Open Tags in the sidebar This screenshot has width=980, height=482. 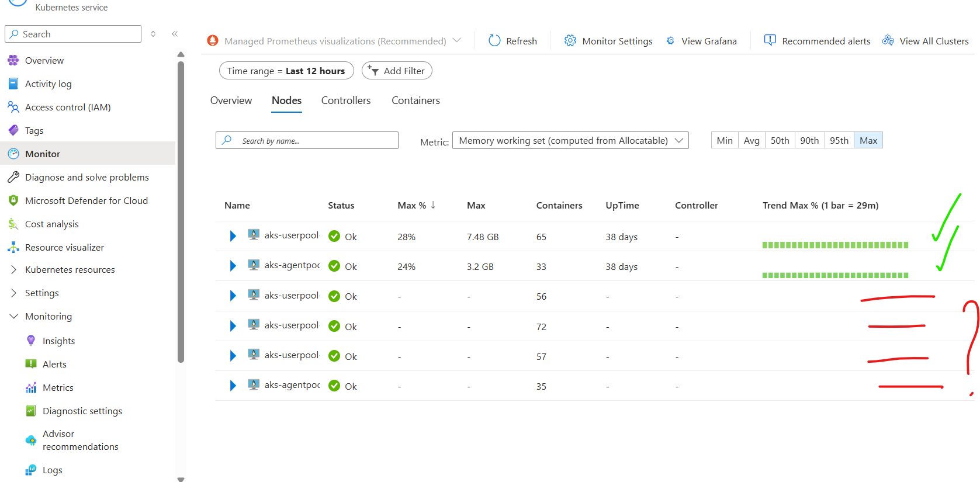(x=34, y=130)
